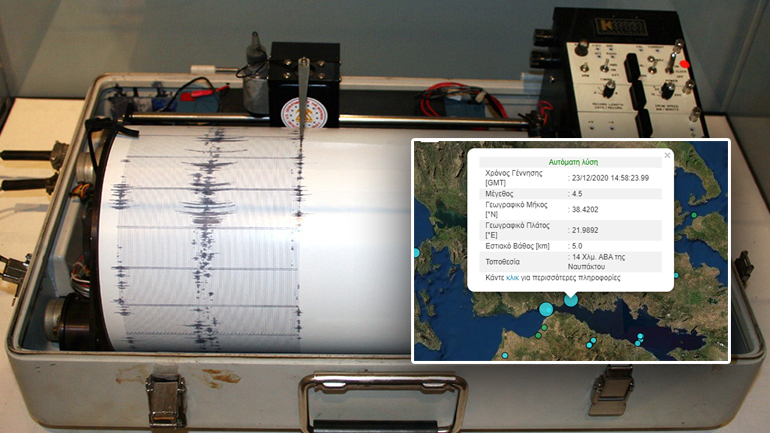
Task: Click the 'κλικ' link for more information
Action: click(x=513, y=277)
